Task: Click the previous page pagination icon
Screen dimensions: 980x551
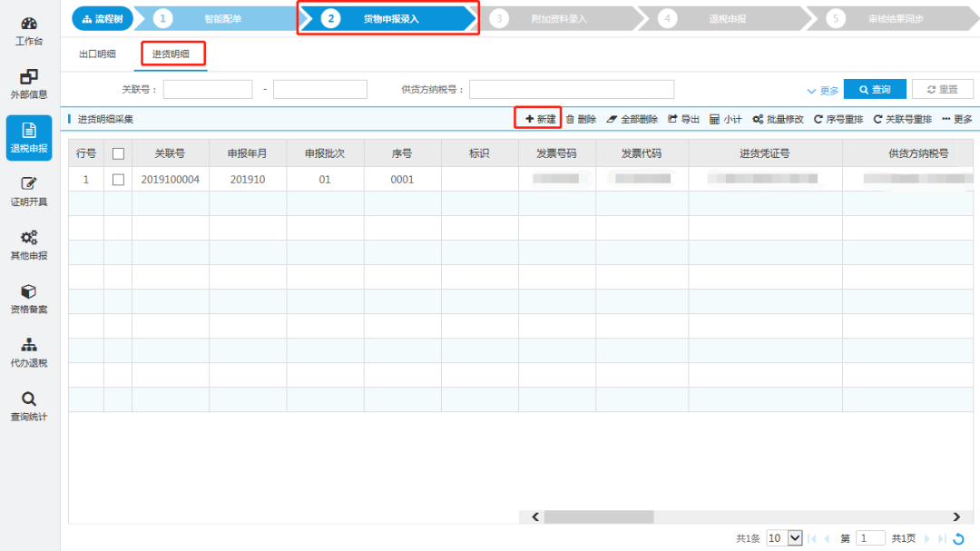Action: coord(828,538)
